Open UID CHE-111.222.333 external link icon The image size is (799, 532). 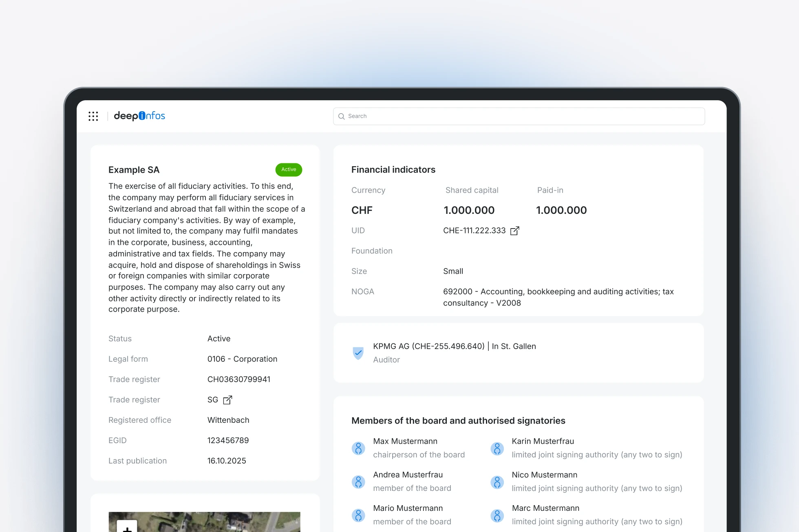click(515, 231)
